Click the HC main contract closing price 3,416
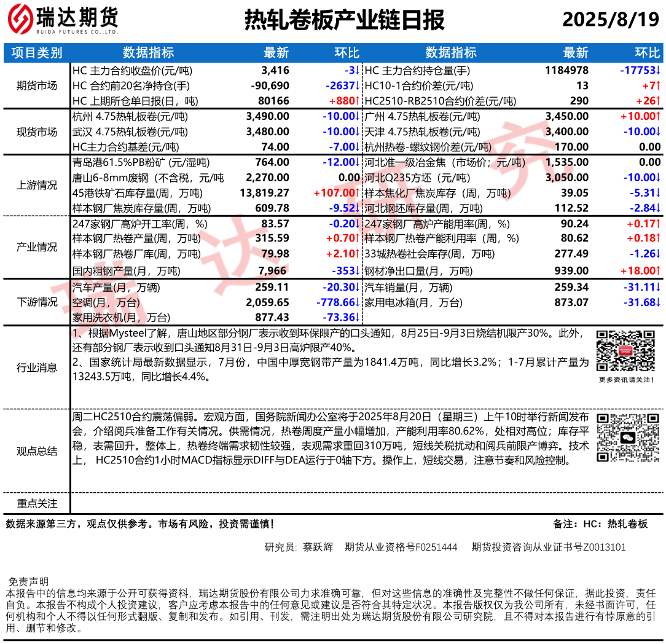 click(275, 70)
